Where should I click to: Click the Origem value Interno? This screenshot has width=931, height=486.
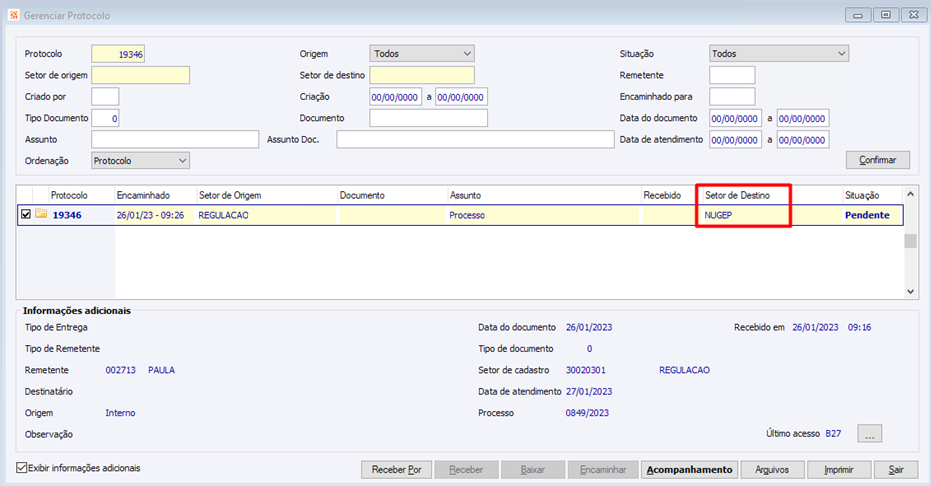click(121, 412)
